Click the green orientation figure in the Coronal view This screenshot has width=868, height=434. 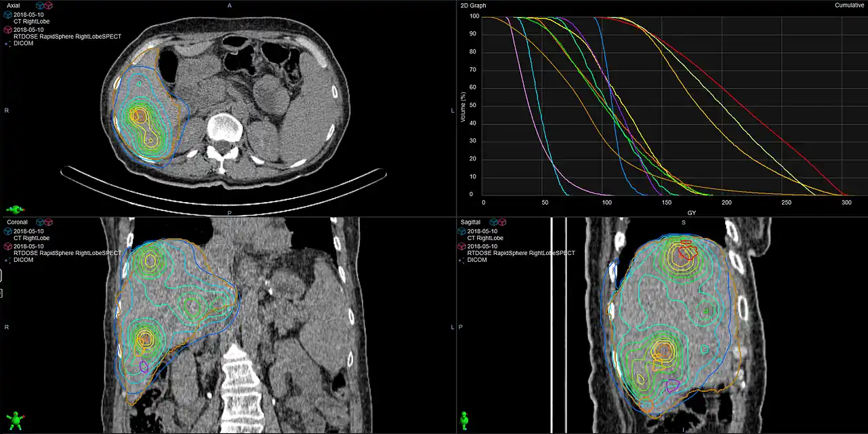click(14, 419)
